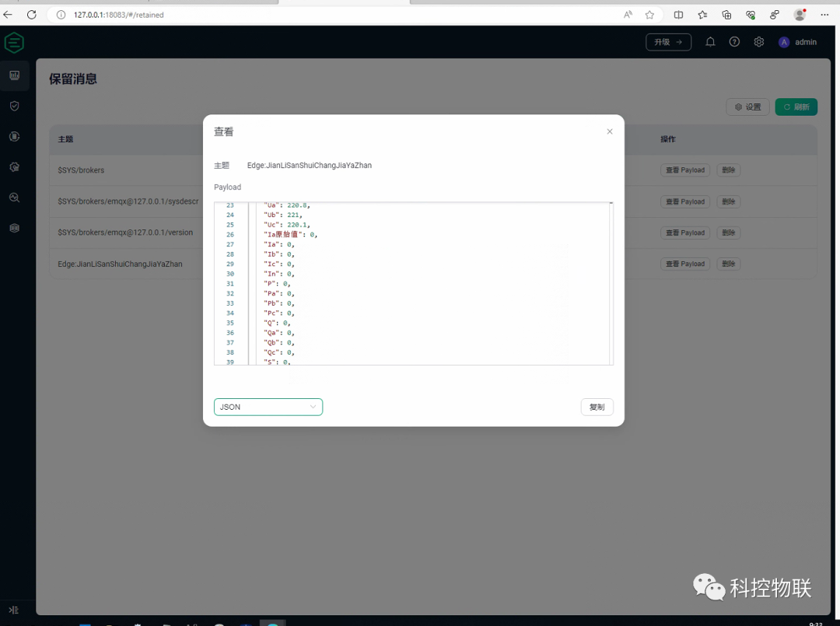840x626 pixels.
Task: Click the browser back arrow
Action: (x=8, y=15)
